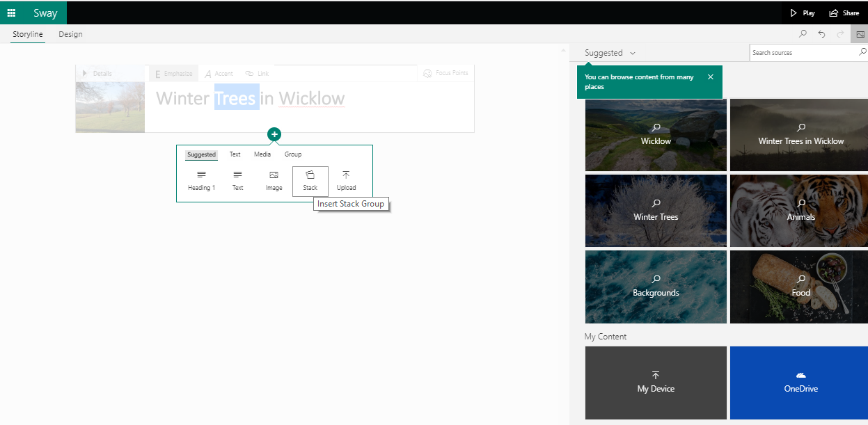Open the Share option

tap(844, 13)
